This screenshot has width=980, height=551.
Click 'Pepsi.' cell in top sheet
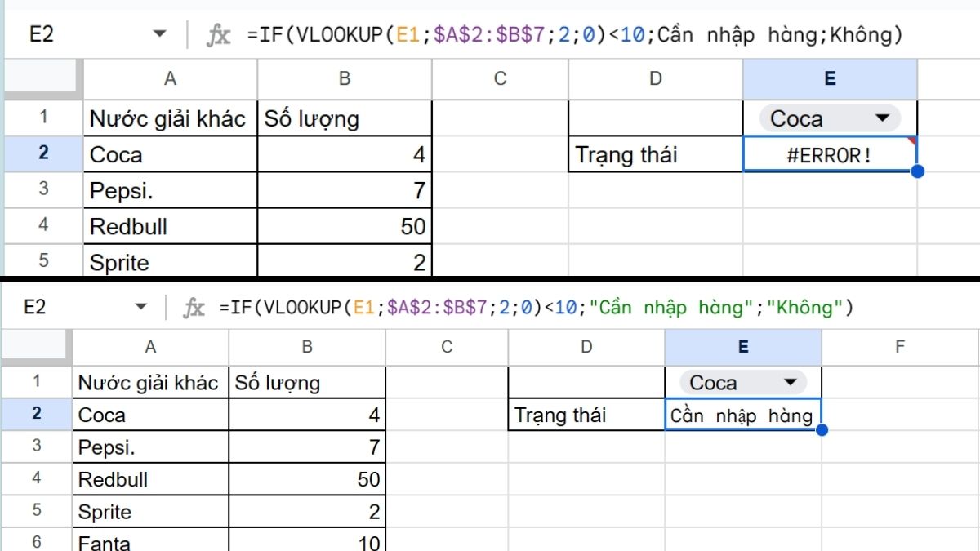pos(170,189)
